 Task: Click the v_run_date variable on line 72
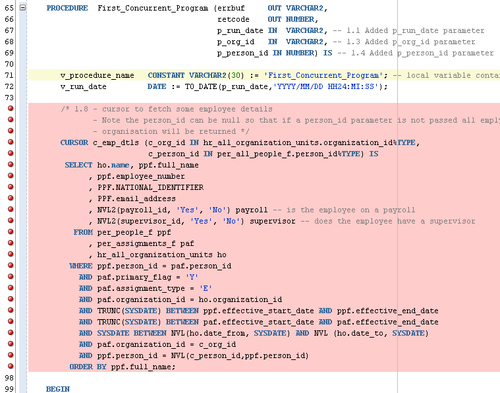(x=83, y=87)
